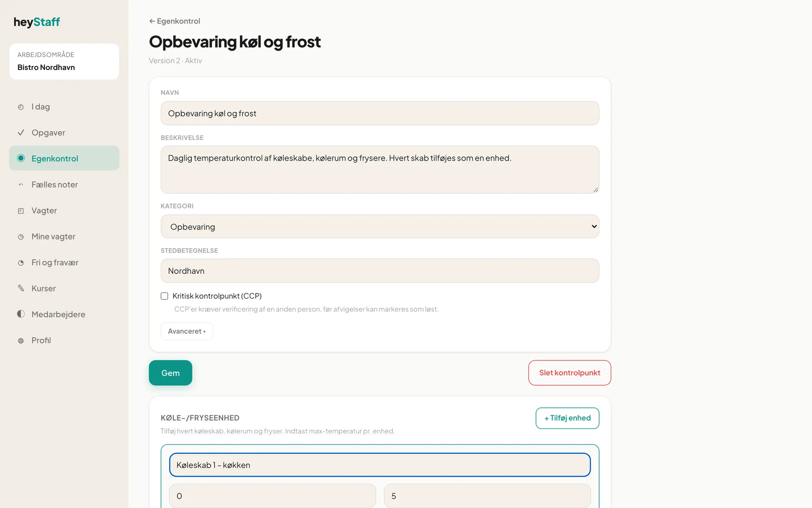Go back via Egenkontrol link
This screenshot has width=812, height=508.
point(175,21)
